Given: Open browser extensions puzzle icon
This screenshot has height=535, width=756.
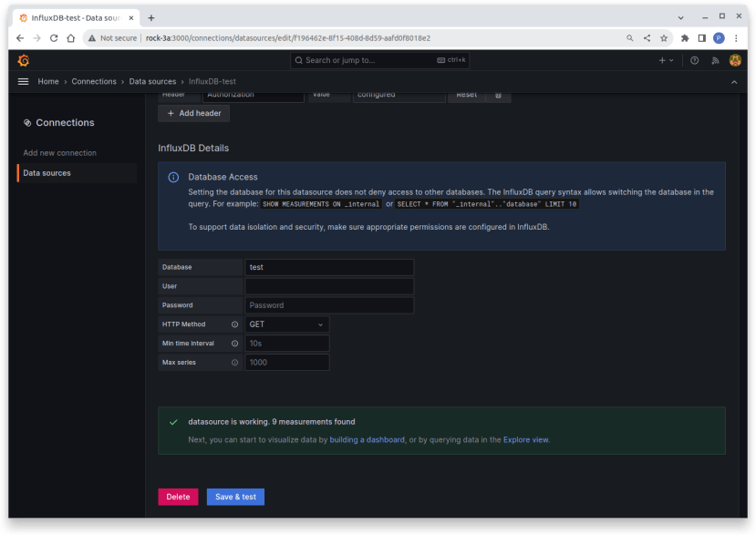Looking at the screenshot, I should pyautogui.click(x=685, y=38).
